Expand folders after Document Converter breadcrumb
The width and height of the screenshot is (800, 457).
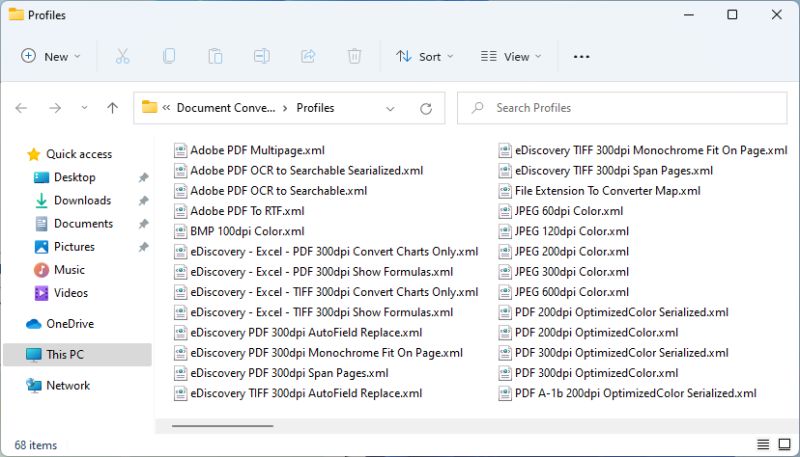tap(285, 108)
